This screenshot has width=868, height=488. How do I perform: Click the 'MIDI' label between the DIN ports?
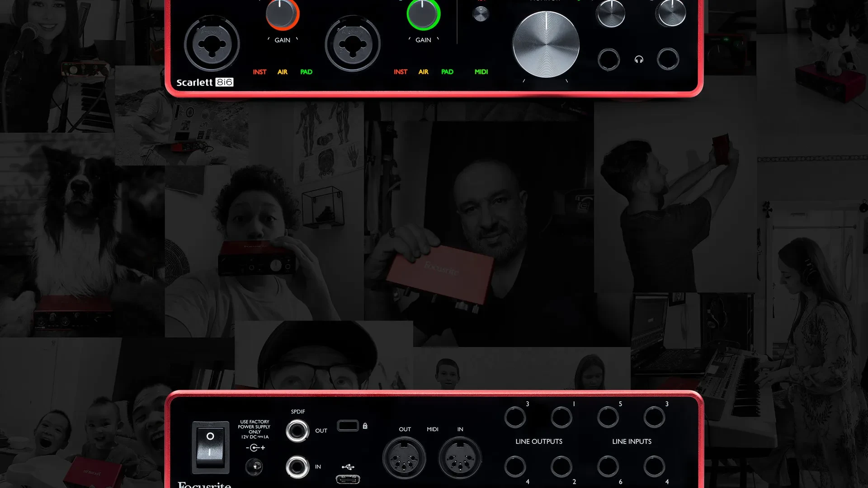pyautogui.click(x=433, y=429)
